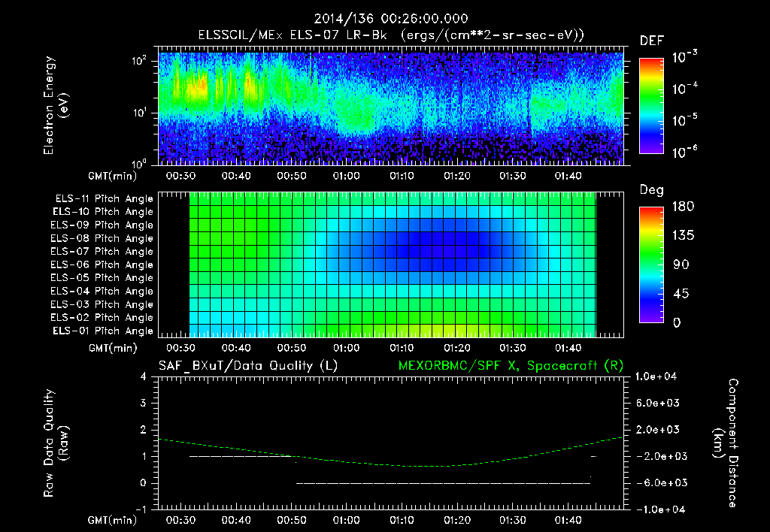Click the ELS-05 Pitch Angle row label
Viewport: 770px width, 532px height.
click(x=102, y=278)
